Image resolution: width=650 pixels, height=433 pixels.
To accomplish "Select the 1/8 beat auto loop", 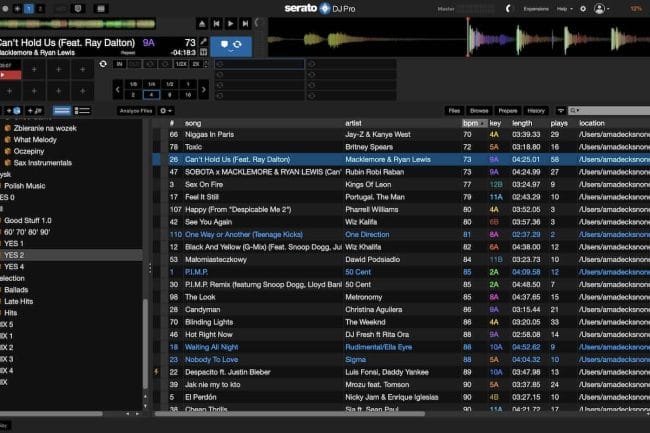I will pyautogui.click(x=133, y=84).
